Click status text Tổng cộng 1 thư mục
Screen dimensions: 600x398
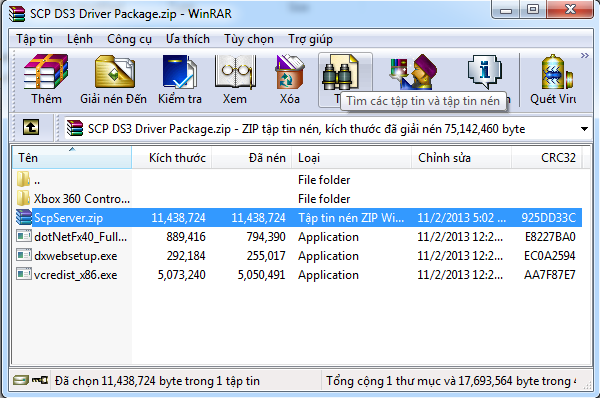point(451,381)
